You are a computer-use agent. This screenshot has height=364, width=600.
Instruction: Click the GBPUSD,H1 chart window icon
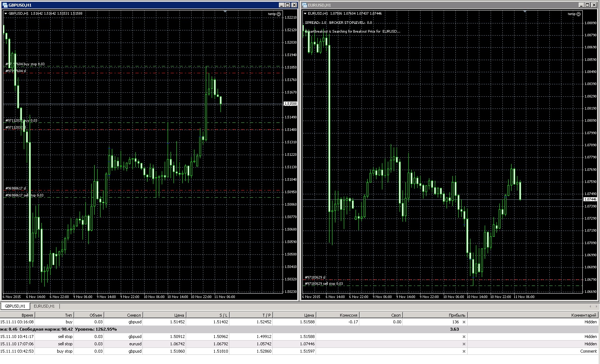point(5,5)
